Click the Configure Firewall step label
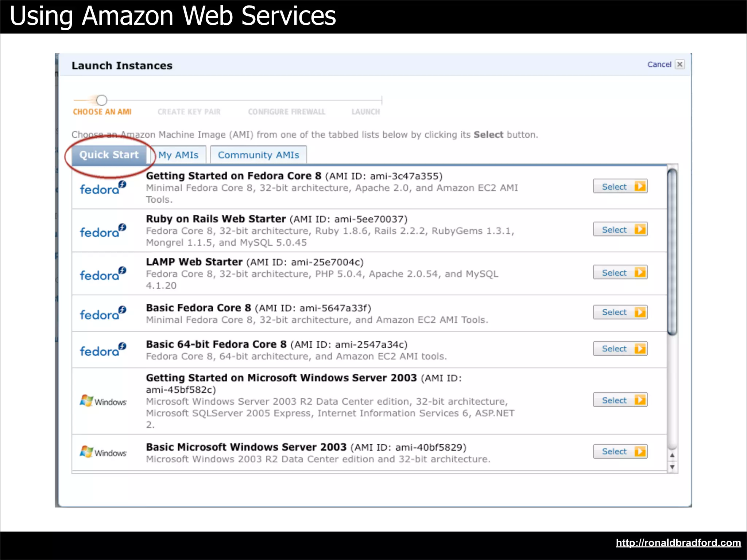This screenshot has height=560, width=747. click(x=287, y=112)
